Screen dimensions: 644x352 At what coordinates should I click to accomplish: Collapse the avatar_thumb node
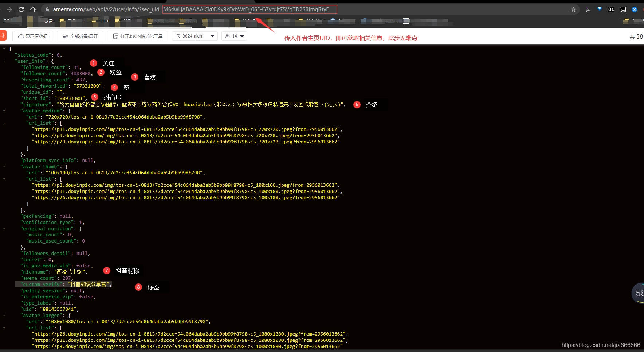tap(4, 167)
